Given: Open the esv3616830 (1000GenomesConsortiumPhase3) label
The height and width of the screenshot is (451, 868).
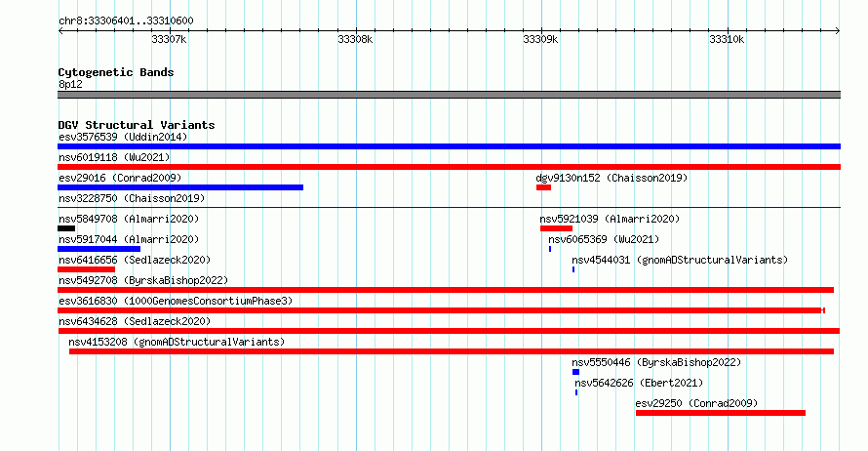Looking at the screenshot, I should coord(176,301).
